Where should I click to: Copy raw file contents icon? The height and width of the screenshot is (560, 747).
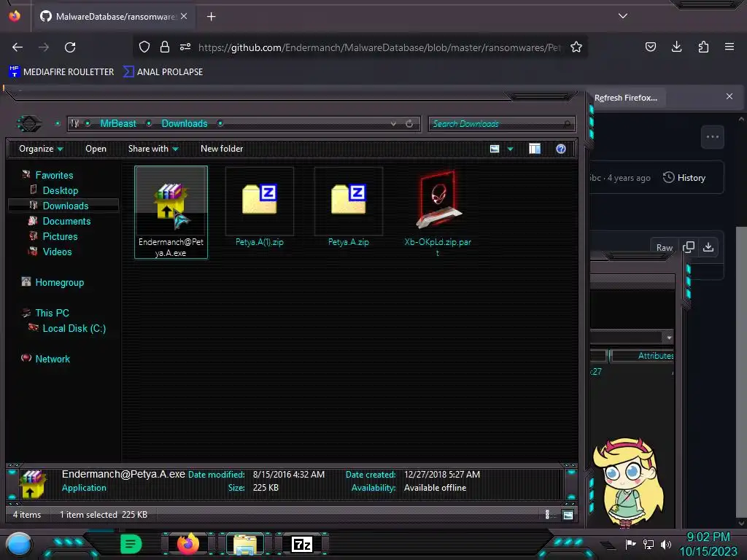(x=689, y=247)
